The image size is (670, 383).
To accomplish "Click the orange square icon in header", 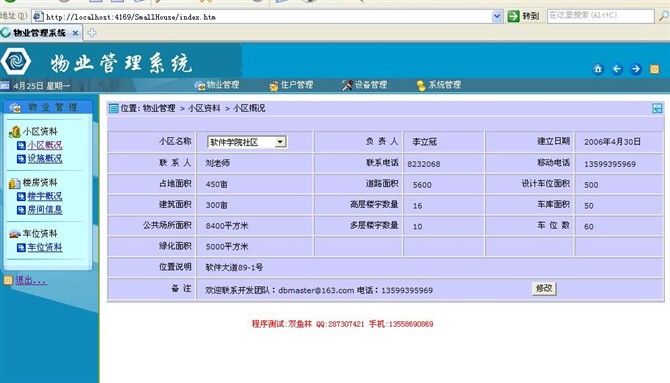I will (x=655, y=69).
